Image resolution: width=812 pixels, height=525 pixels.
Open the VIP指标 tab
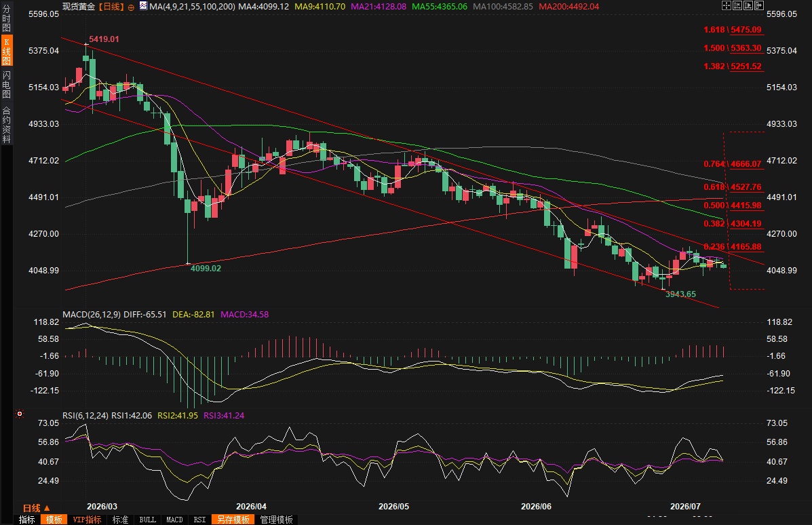pos(87,520)
